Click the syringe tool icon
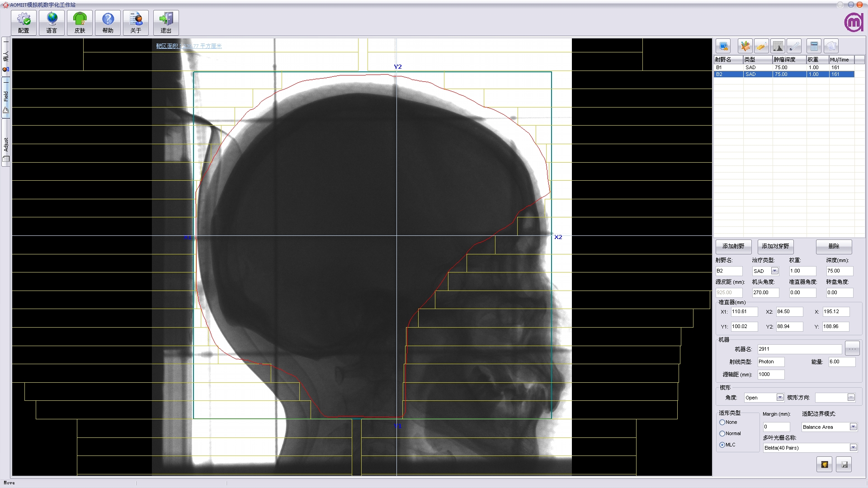Image resolution: width=868 pixels, height=488 pixels. [794, 46]
